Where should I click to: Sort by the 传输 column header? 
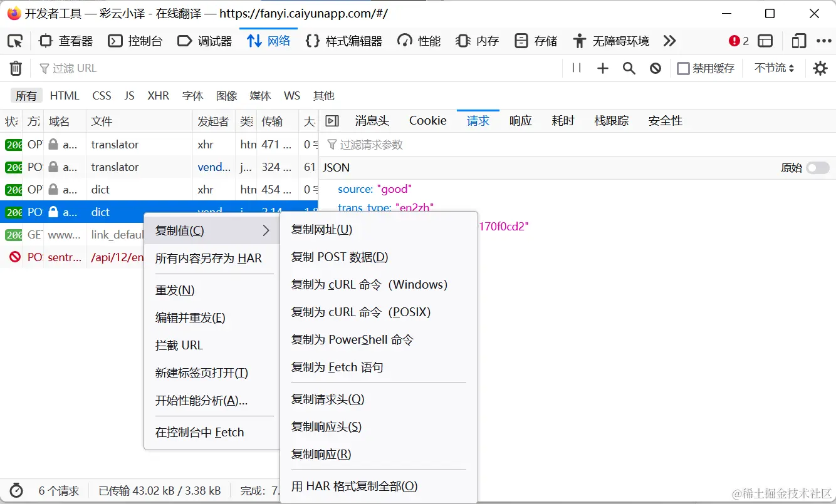click(277, 121)
